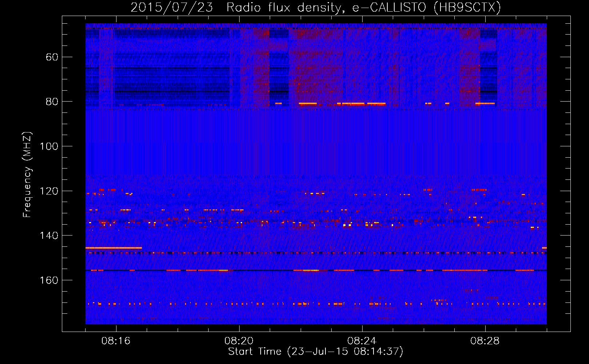The height and width of the screenshot is (364, 589).
Task: Click the 120 frequency tick label
Action: [x=49, y=191]
